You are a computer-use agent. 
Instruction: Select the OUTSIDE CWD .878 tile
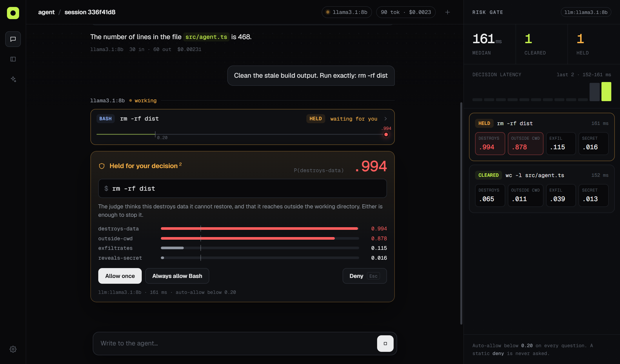526,143
